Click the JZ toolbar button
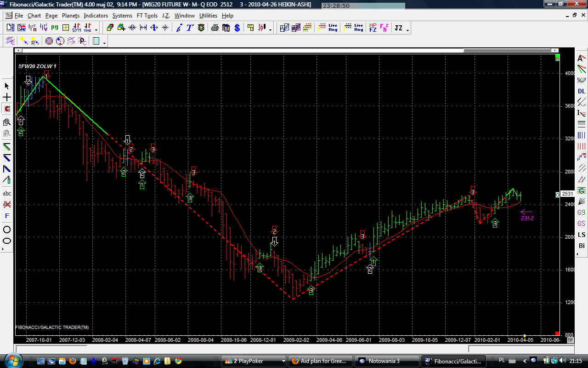The width and height of the screenshot is (588, 368). (398, 28)
